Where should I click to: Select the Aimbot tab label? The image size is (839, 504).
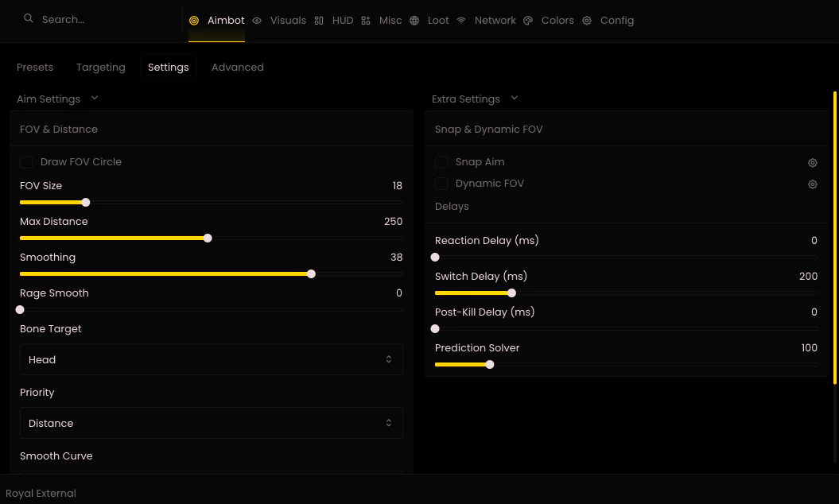[x=226, y=21]
